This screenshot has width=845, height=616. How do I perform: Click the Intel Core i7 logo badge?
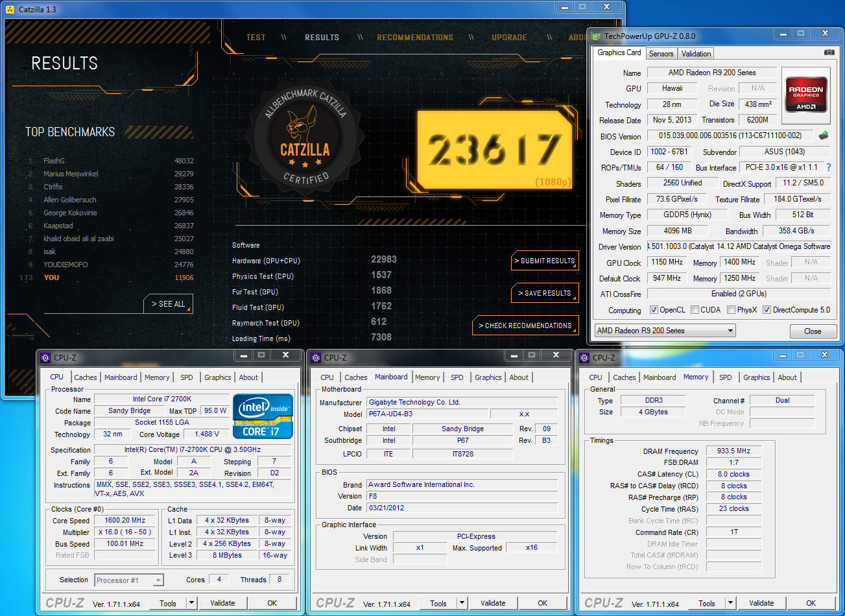coord(263,416)
